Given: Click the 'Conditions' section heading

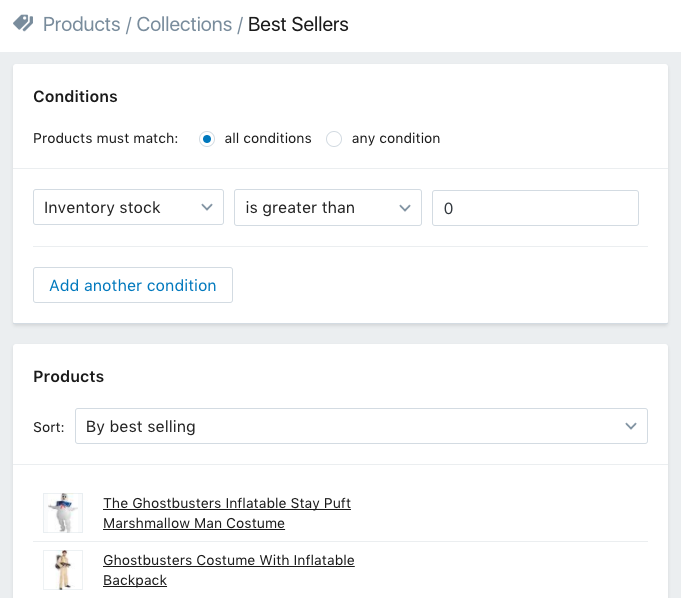Looking at the screenshot, I should click(75, 97).
